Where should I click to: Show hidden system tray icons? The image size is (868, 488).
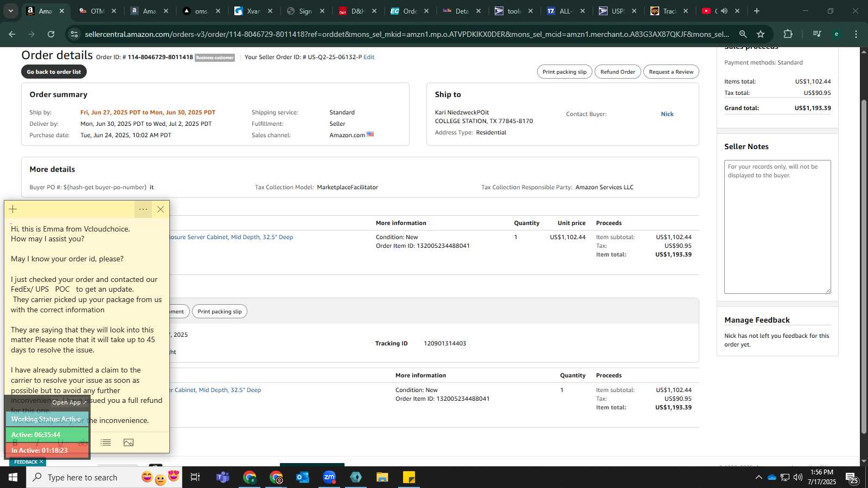[x=758, y=477]
